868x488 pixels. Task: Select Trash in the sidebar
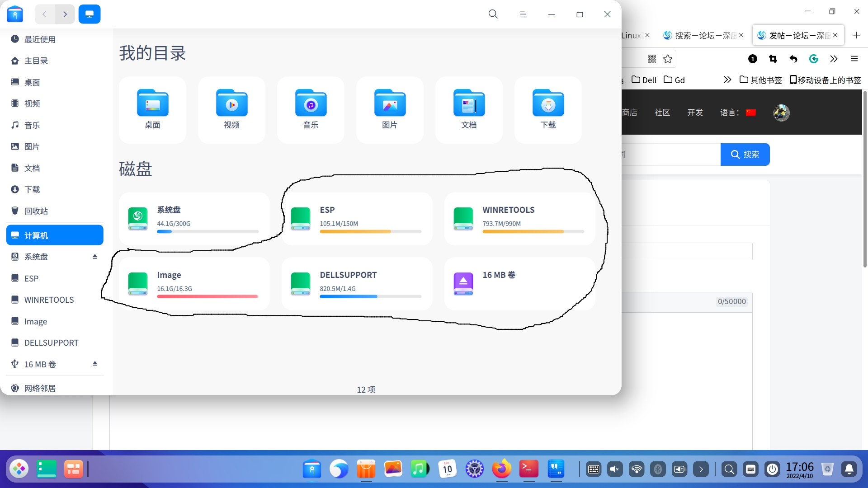pyautogui.click(x=36, y=211)
